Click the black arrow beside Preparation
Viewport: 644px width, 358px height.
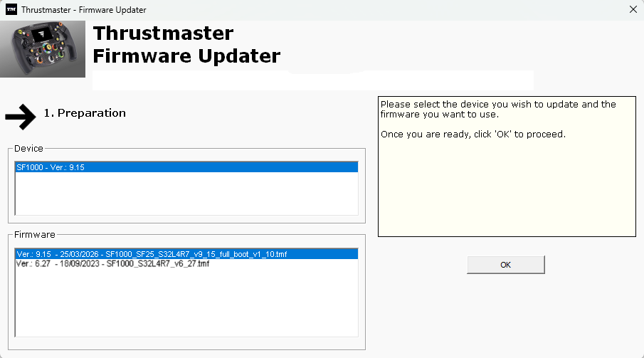pos(20,116)
